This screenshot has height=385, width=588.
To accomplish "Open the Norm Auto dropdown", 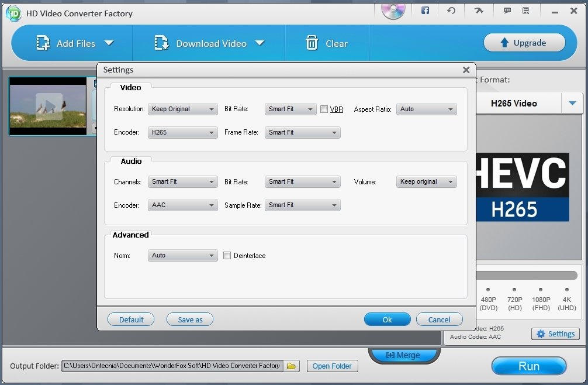I will (x=182, y=256).
